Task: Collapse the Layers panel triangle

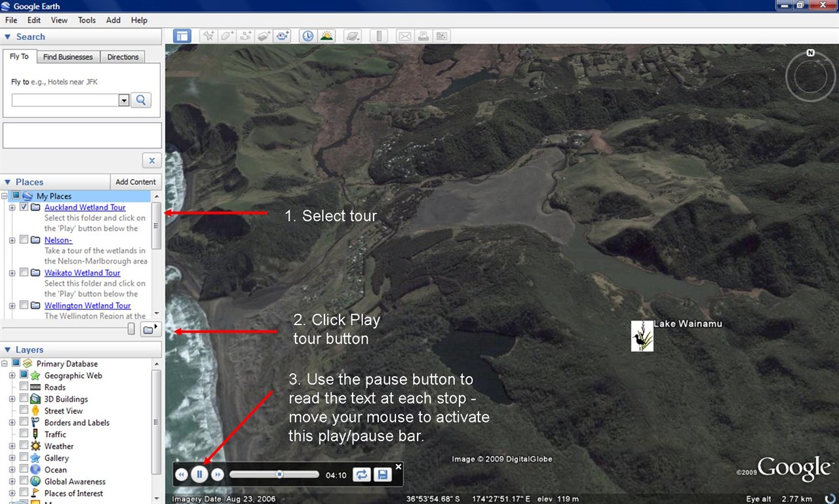Action: tap(8, 350)
